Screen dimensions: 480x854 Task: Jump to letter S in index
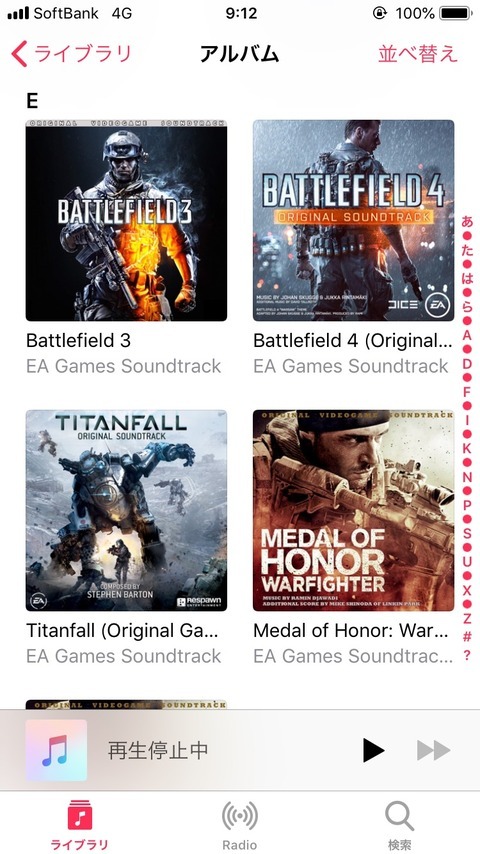[467, 533]
